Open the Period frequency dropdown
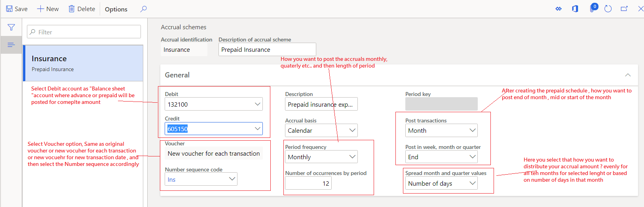The width and height of the screenshot is (644, 207). [x=352, y=157]
